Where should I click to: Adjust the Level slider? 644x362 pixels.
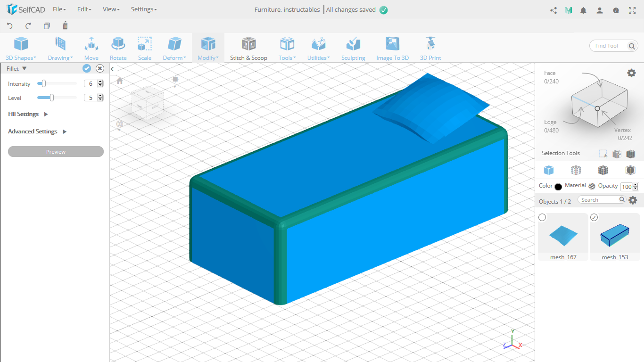click(51, 98)
